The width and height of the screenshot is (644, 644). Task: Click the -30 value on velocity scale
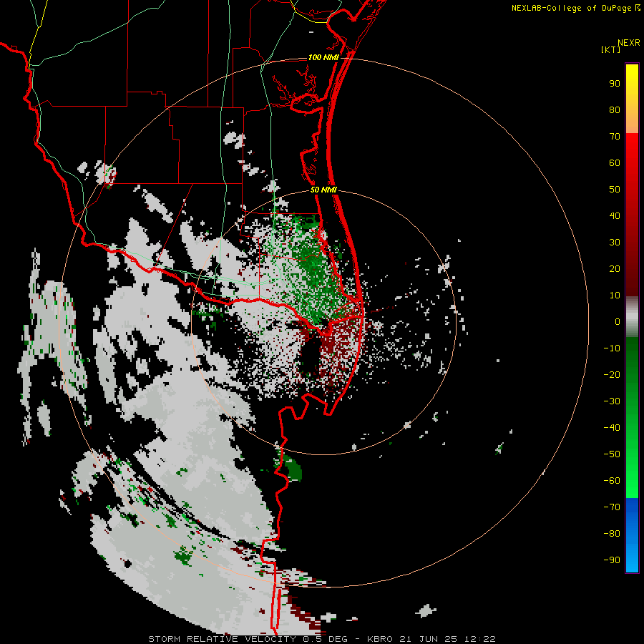click(x=612, y=401)
